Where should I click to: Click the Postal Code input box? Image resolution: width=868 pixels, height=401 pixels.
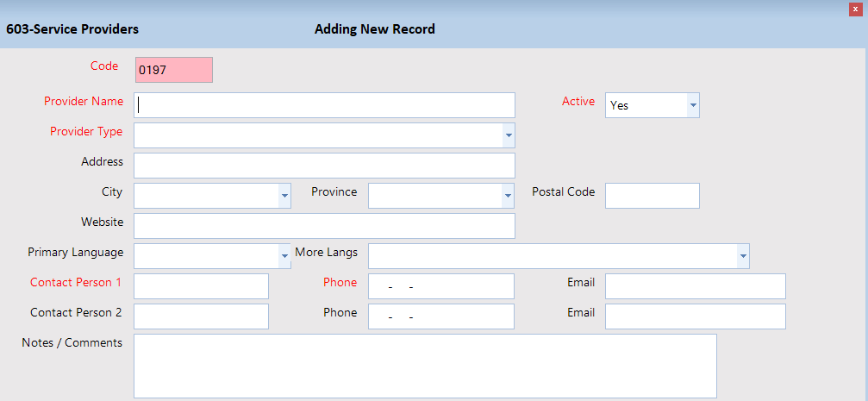[652, 196]
